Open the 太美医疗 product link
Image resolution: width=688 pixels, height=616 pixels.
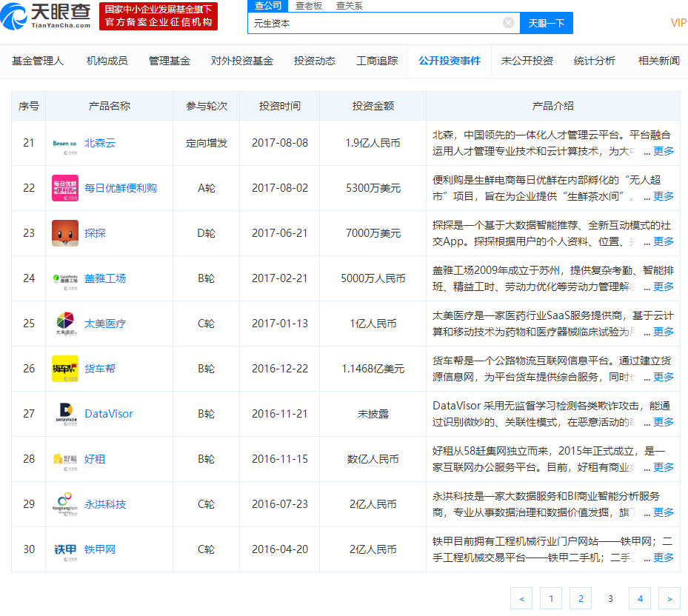105,324
